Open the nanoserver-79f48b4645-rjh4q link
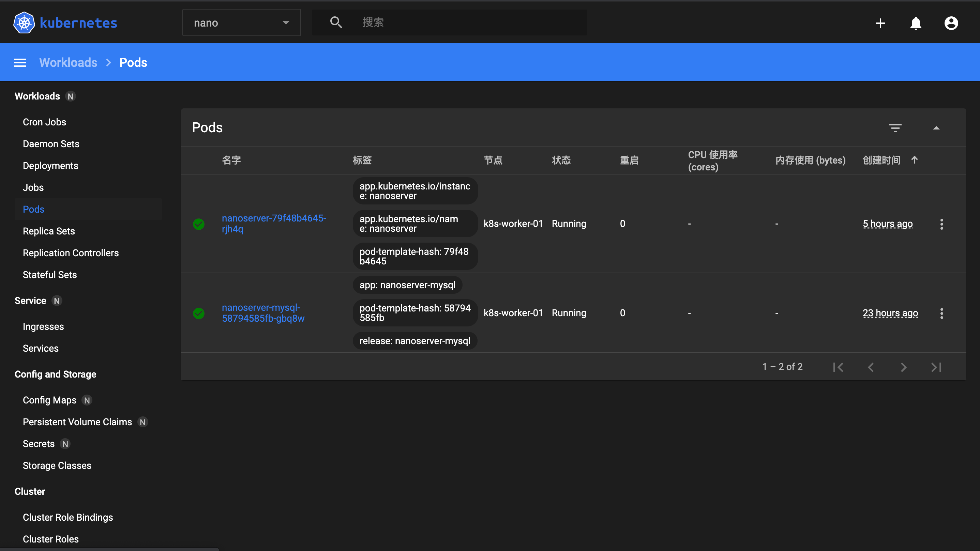Viewport: 980px width, 551px height. coord(273,223)
